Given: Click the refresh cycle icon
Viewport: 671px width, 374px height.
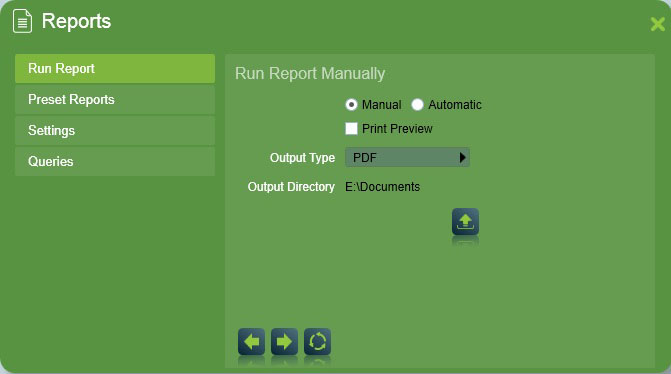Looking at the screenshot, I should (317, 341).
